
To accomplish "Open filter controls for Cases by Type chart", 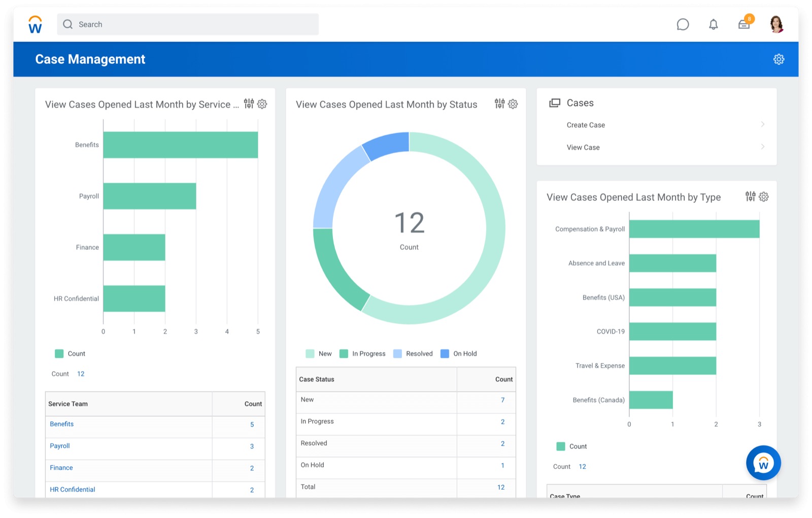I will 750,197.
